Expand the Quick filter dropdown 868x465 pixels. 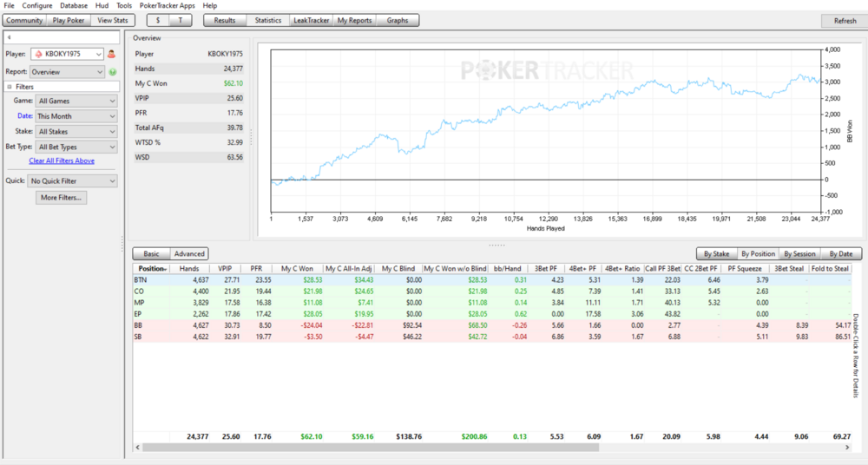73,181
